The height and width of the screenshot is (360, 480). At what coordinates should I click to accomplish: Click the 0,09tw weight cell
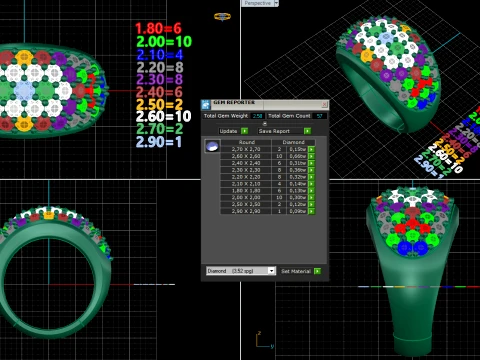point(297,211)
